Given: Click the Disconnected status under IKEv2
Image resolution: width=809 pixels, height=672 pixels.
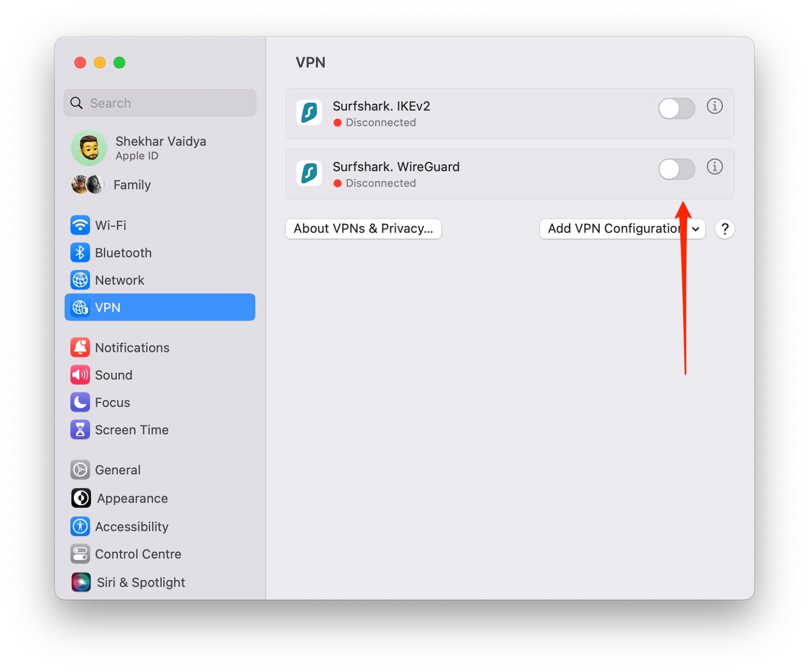Looking at the screenshot, I should [375, 122].
